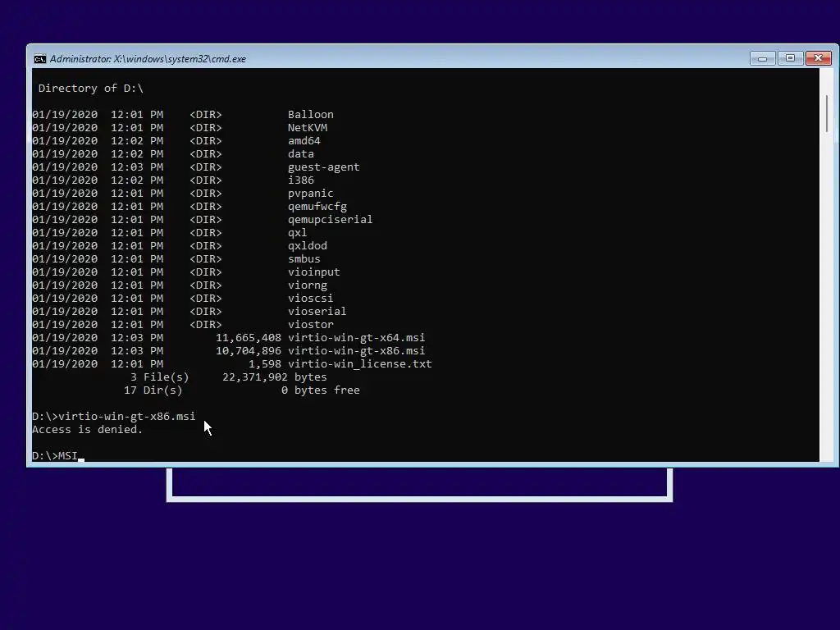This screenshot has height=630, width=840.
Task: Click the '3 File(s)' summary text
Action: (x=160, y=377)
